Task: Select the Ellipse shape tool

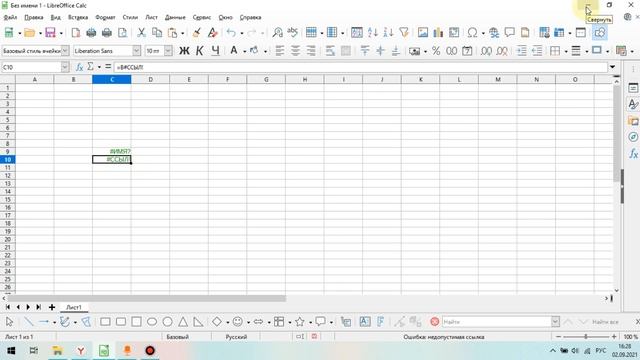Action: 152,322
